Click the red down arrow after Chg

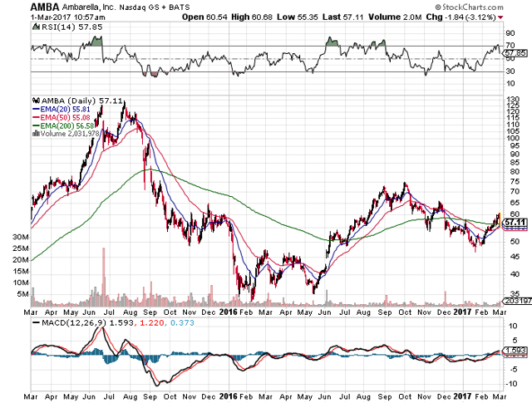tap(500, 17)
